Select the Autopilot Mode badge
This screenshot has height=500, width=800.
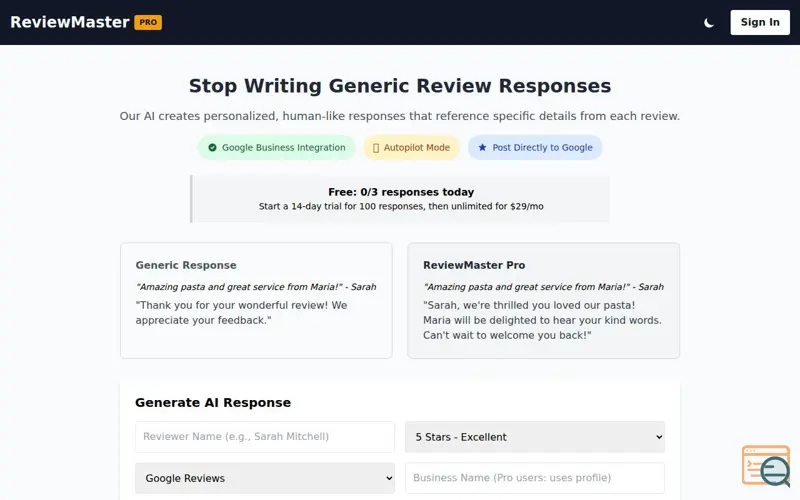tap(411, 147)
